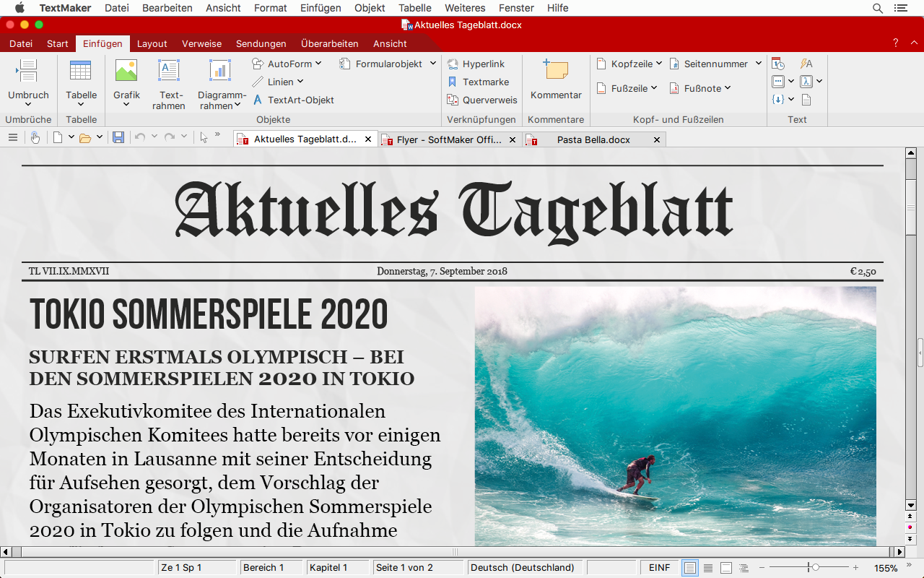Image resolution: width=924 pixels, height=578 pixels.
Task: Click the Fußnote icon
Action: click(x=674, y=88)
